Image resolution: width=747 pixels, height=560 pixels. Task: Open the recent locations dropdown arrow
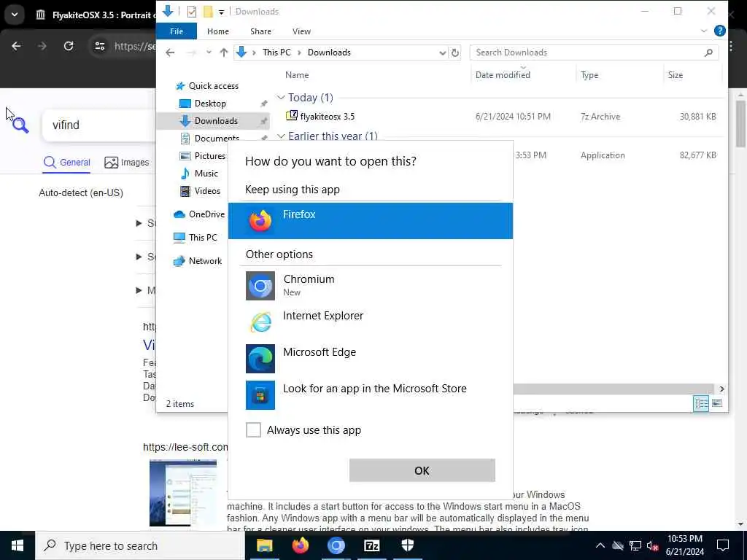tap(209, 52)
